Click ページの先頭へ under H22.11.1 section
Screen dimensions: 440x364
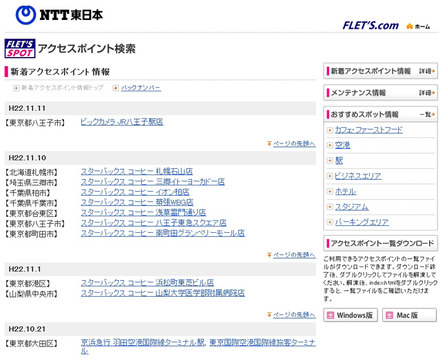[x=294, y=315]
